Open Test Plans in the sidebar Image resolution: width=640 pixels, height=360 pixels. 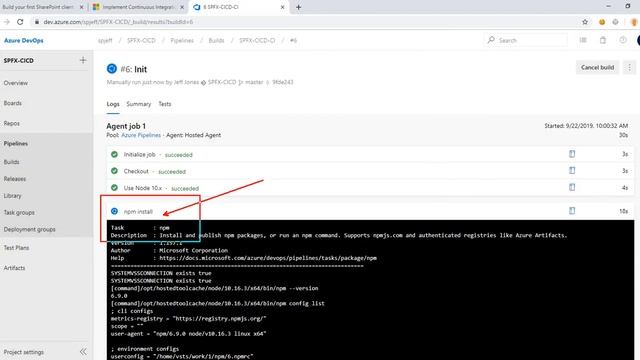[16, 248]
